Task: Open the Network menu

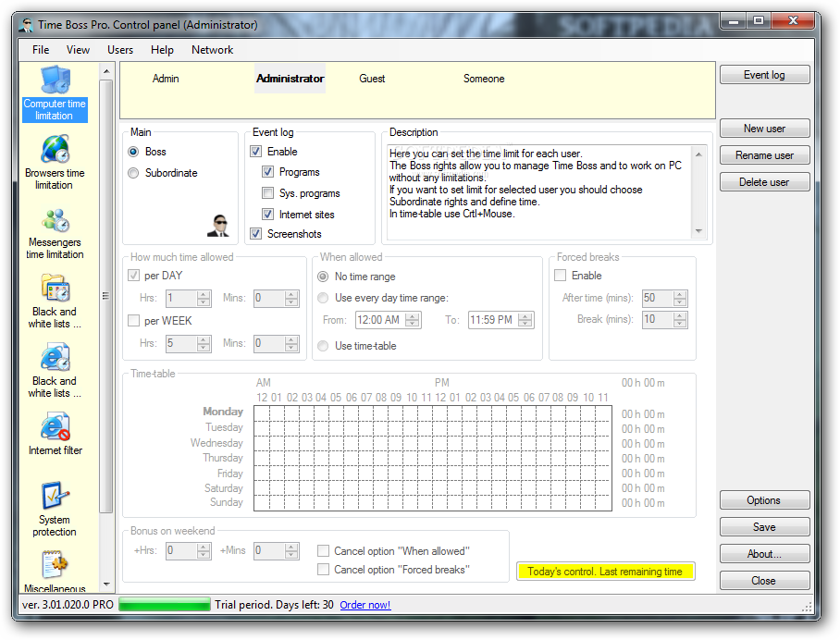Action: coord(212,50)
